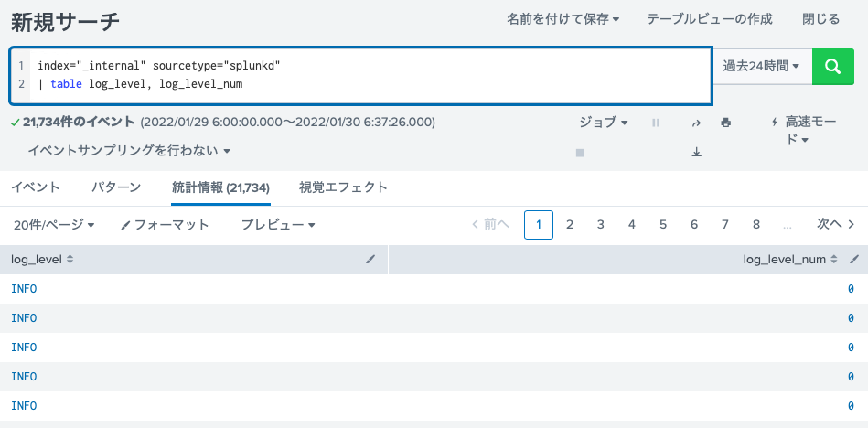
Task: Open the ジョブ menu
Action: 604,123
